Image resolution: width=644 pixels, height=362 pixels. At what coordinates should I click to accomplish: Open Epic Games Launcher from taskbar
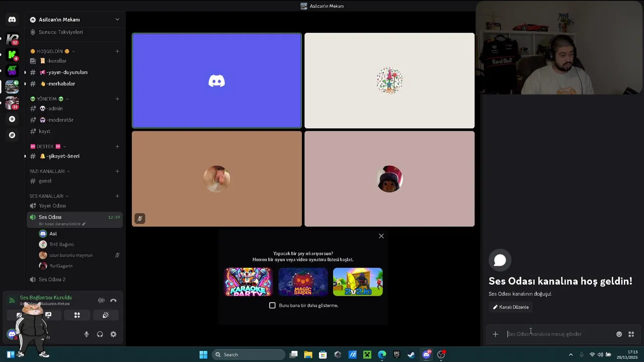click(x=396, y=355)
